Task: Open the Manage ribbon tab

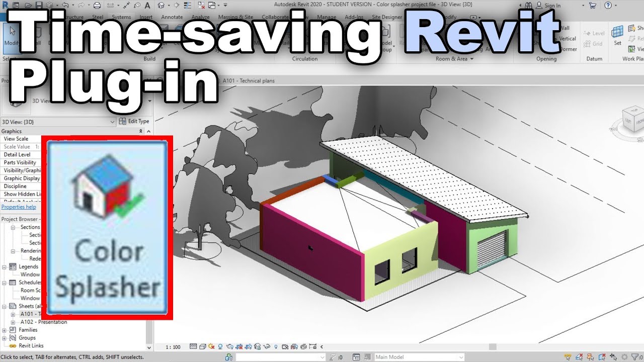Action: coord(327,17)
